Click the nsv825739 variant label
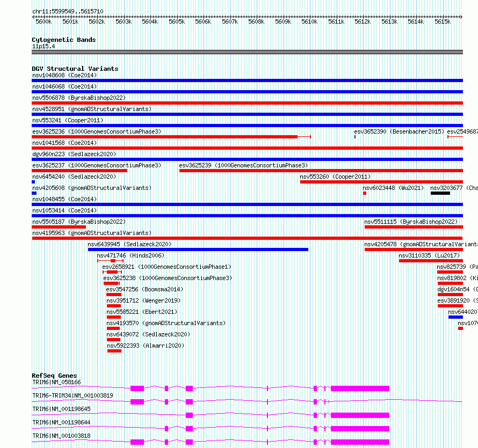Viewport: 478px width, 448px height. click(457, 267)
